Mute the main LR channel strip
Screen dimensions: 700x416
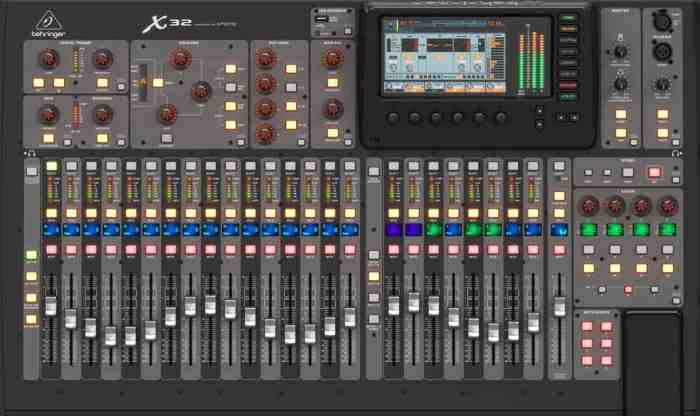[559, 250]
